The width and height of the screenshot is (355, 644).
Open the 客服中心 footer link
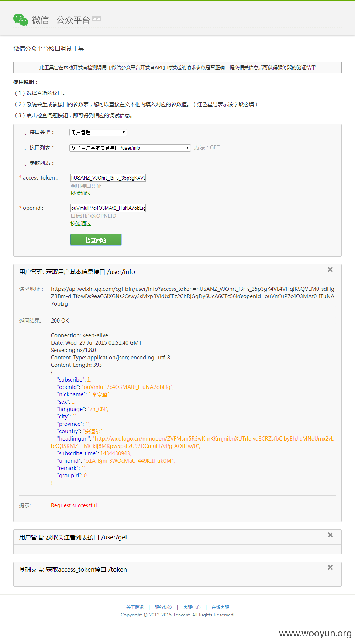click(192, 608)
